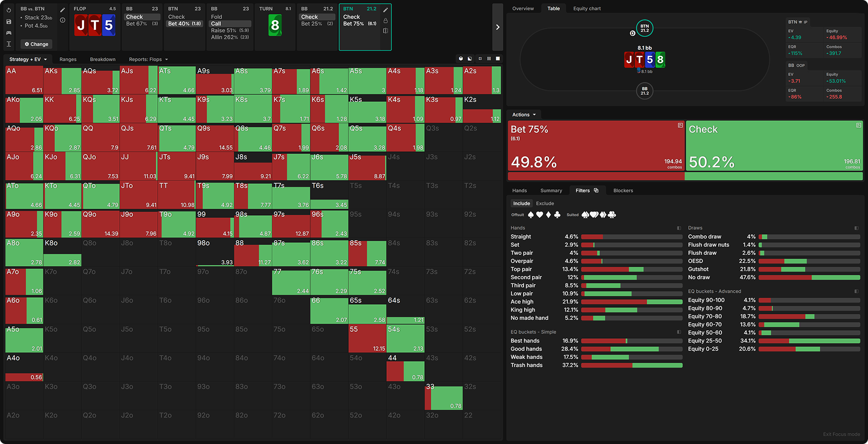Image resolution: width=868 pixels, height=444 pixels.
Task: Click the reset/undo icon in left sidebar
Action: pos(9,10)
